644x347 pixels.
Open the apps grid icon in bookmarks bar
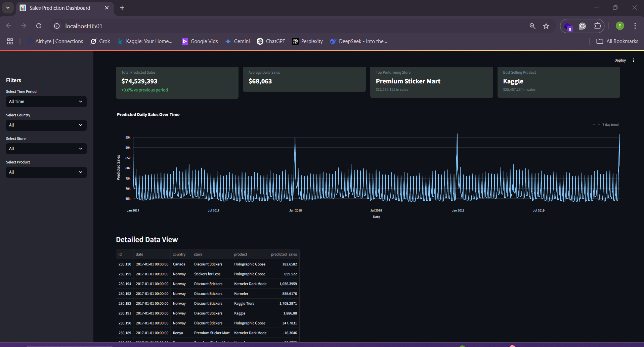pos(10,41)
